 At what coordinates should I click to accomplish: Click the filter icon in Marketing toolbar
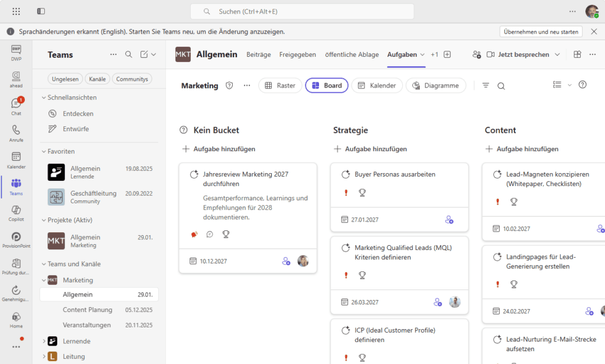pos(486,85)
